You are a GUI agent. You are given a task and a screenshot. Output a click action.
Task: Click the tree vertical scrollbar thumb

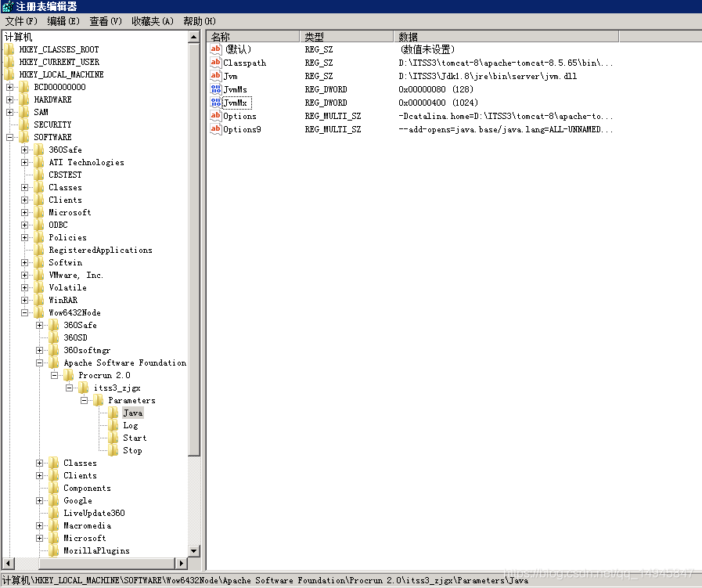tap(194, 250)
